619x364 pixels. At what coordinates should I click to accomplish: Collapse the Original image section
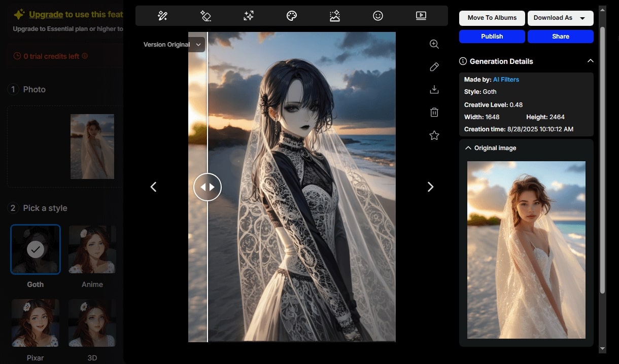[x=468, y=148]
